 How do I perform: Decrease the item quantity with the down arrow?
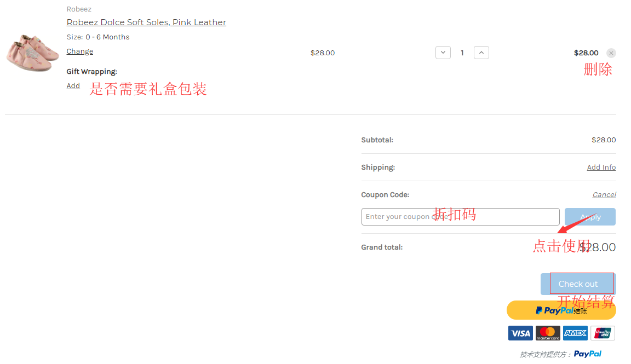443,53
